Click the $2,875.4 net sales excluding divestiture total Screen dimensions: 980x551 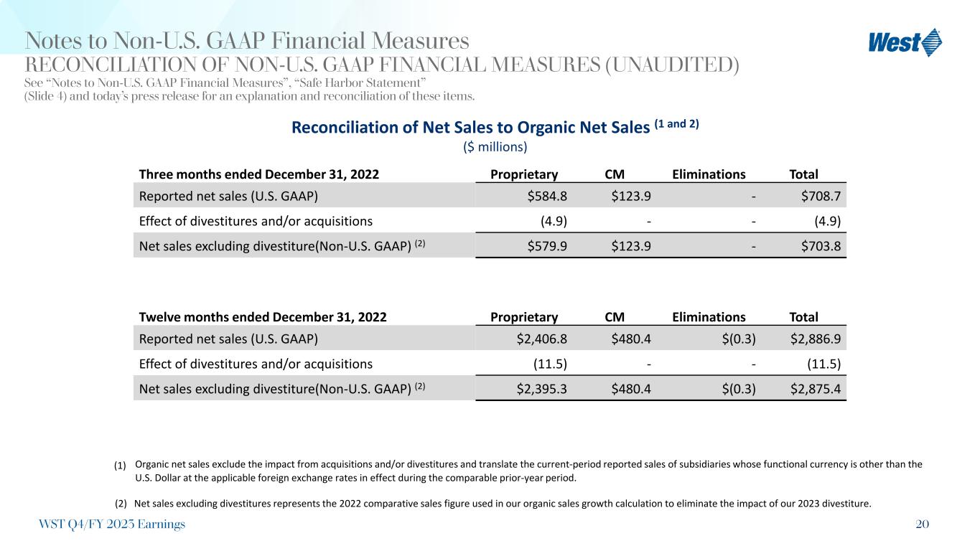click(x=816, y=388)
